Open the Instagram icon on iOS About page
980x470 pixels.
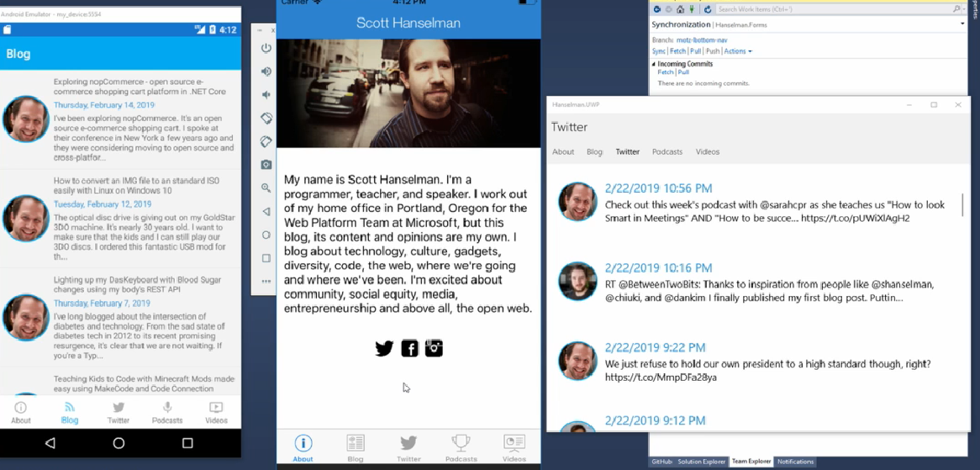434,348
